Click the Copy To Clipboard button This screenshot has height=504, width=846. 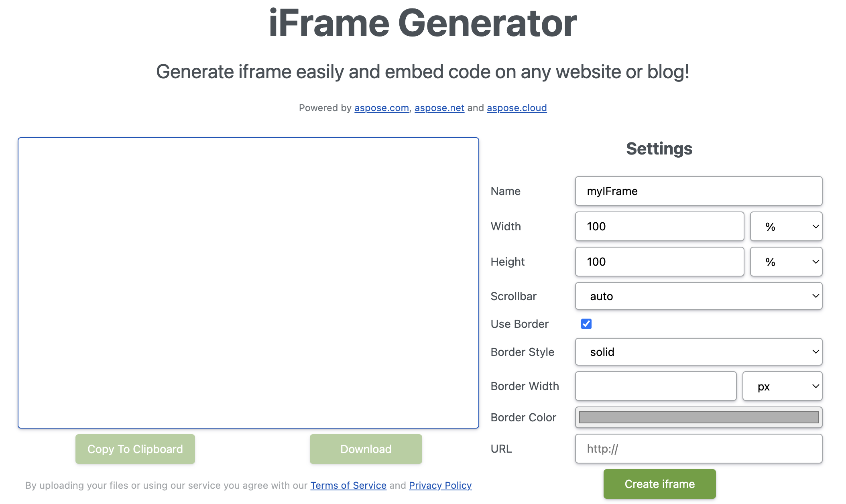pos(135,449)
